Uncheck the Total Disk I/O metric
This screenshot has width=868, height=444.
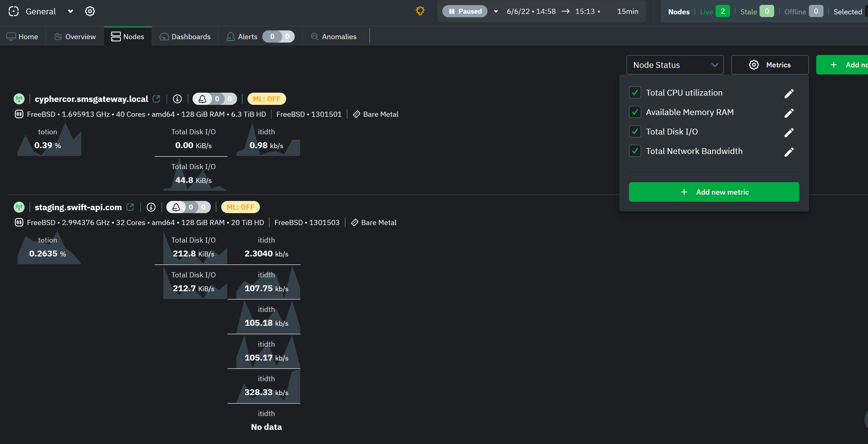click(x=635, y=131)
